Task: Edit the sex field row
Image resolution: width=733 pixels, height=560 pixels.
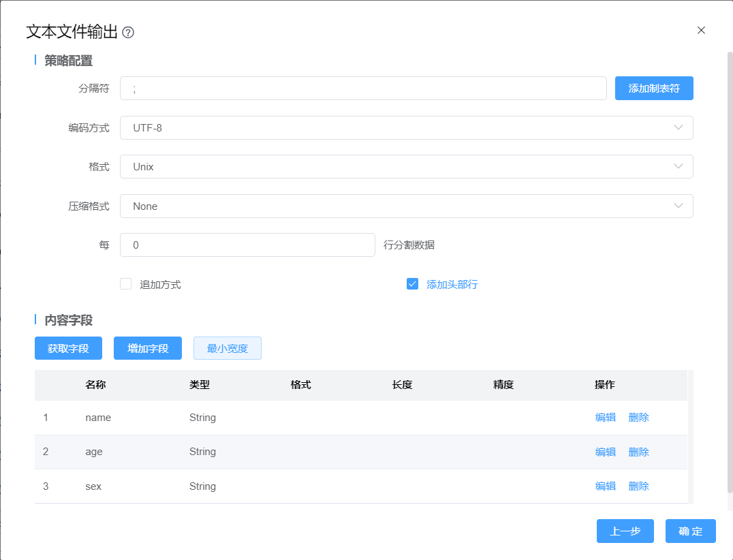Action: click(x=605, y=486)
